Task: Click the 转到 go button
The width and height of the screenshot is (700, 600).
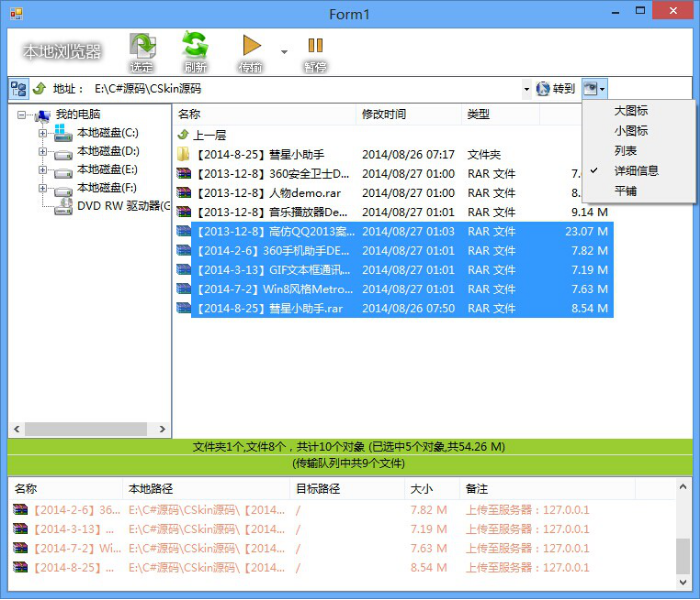Action: [x=555, y=88]
